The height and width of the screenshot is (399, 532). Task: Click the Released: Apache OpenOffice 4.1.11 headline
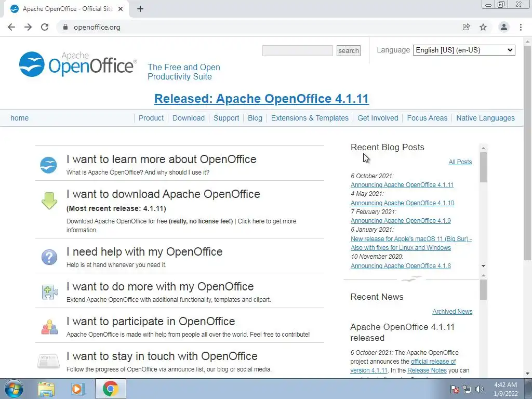coord(261,98)
